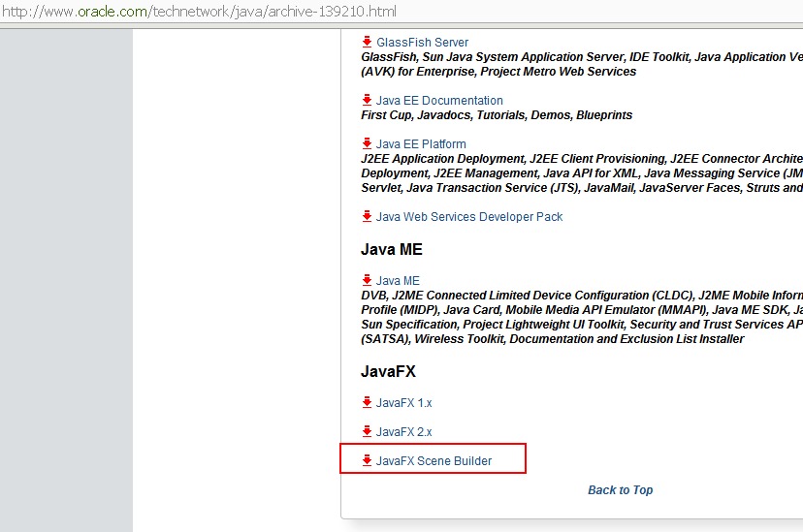
Task: Click the 'DVB, J2ME Connected Limited Device' text line
Action: pos(582,296)
